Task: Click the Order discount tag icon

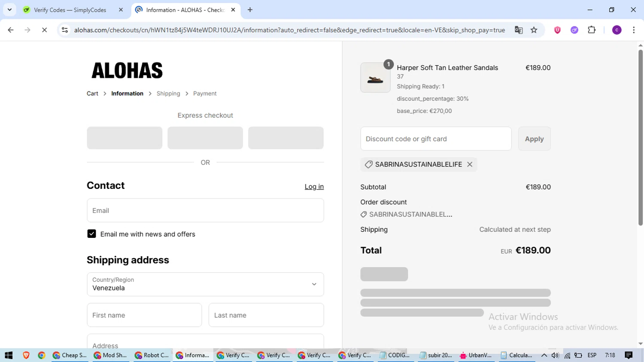Action: (364, 214)
